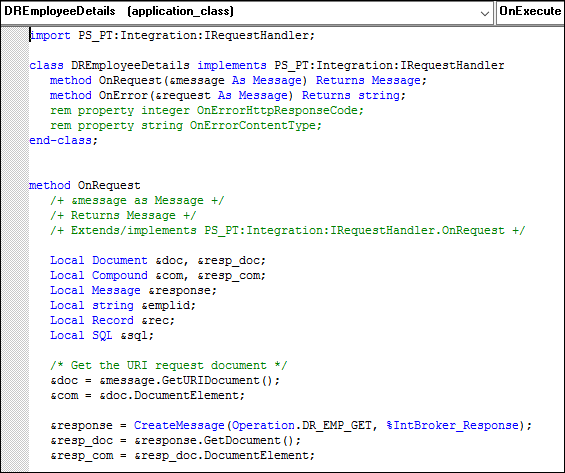Click the OnErrorContentType rem comment line
The width and height of the screenshot is (565, 473).
(186, 125)
